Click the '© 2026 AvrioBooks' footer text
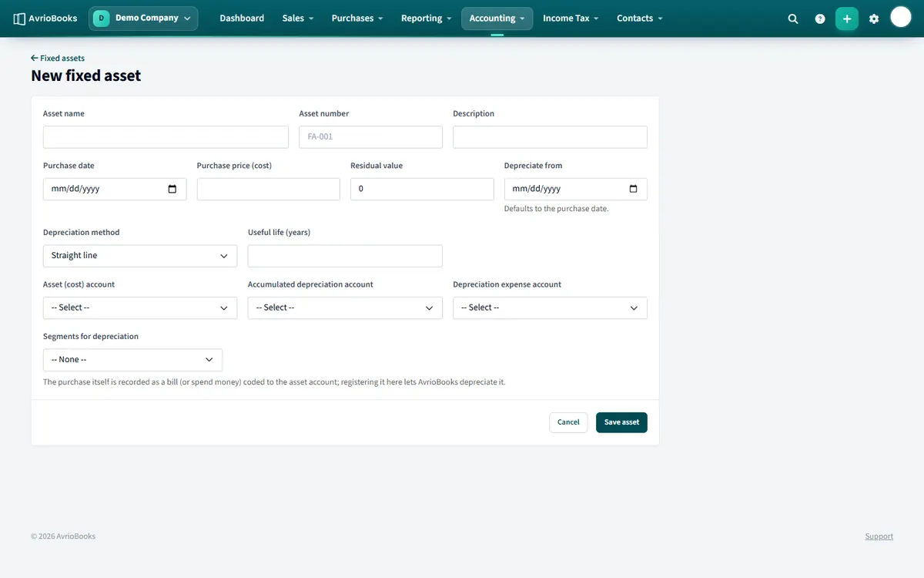This screenshot has width=924, height=578. click(63, 536)
